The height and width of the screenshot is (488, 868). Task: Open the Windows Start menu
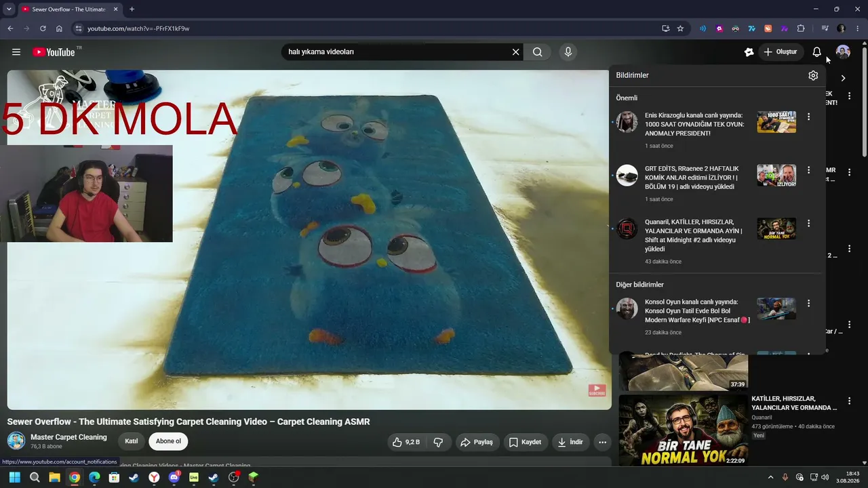[x=14, y=477]
